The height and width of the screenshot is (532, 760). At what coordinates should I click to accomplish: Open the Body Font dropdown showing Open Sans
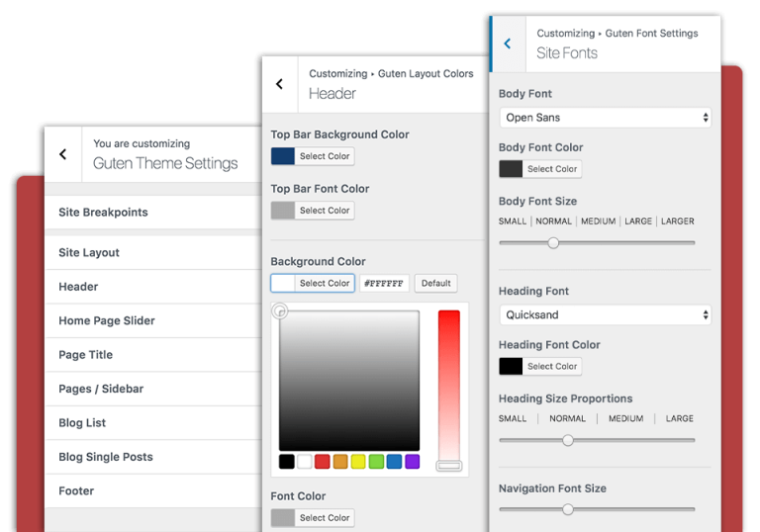[606, 118]
